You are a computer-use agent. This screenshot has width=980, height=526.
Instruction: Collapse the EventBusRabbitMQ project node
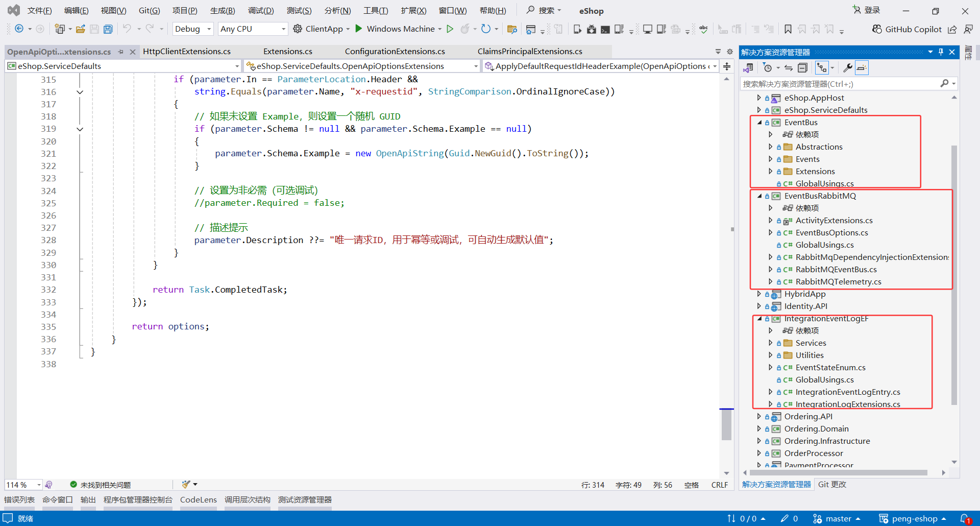click(759, 196)
